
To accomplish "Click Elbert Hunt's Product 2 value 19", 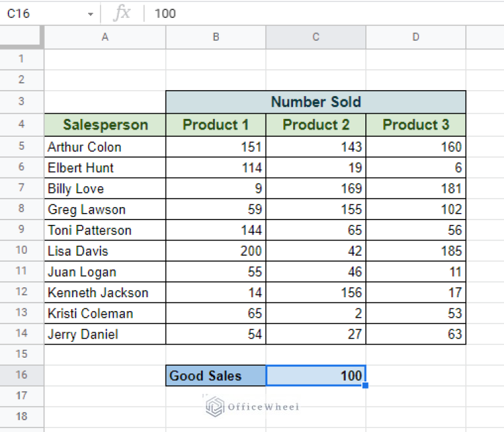I will pos(316,168).
